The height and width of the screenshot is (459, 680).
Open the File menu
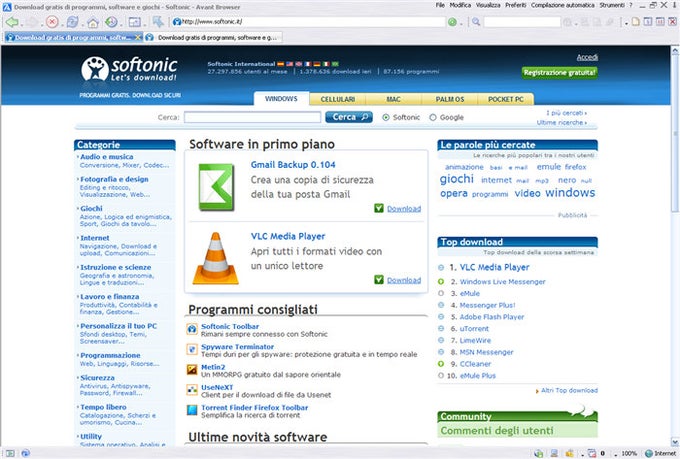coord(440,5)
